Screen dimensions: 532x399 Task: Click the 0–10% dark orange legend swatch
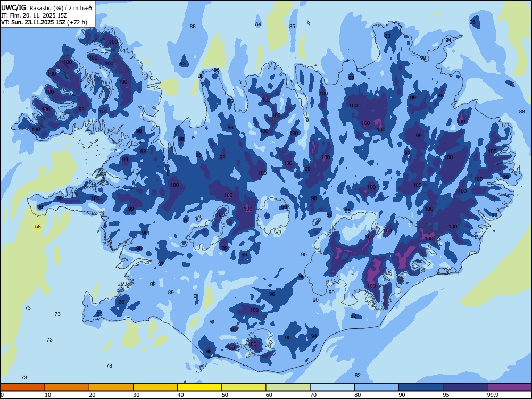click(22, 387)
